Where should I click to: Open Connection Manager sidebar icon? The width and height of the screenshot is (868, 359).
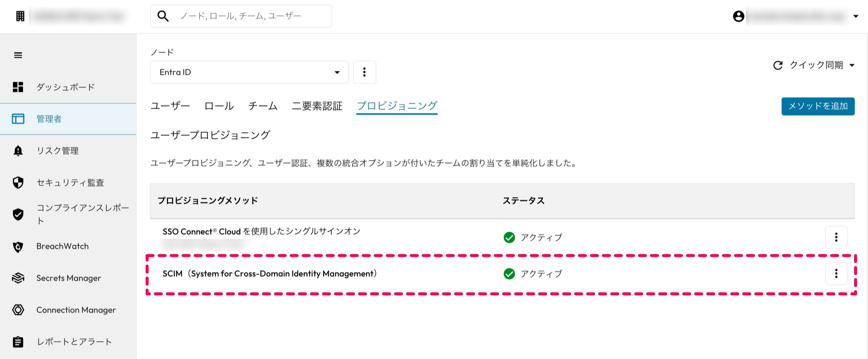pos(18,310)
